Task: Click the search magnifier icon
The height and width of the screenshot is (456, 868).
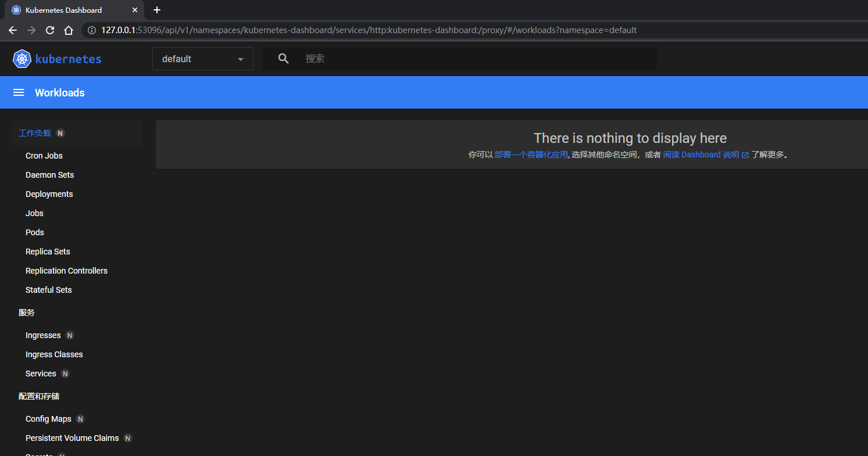Action: (283, 59)
